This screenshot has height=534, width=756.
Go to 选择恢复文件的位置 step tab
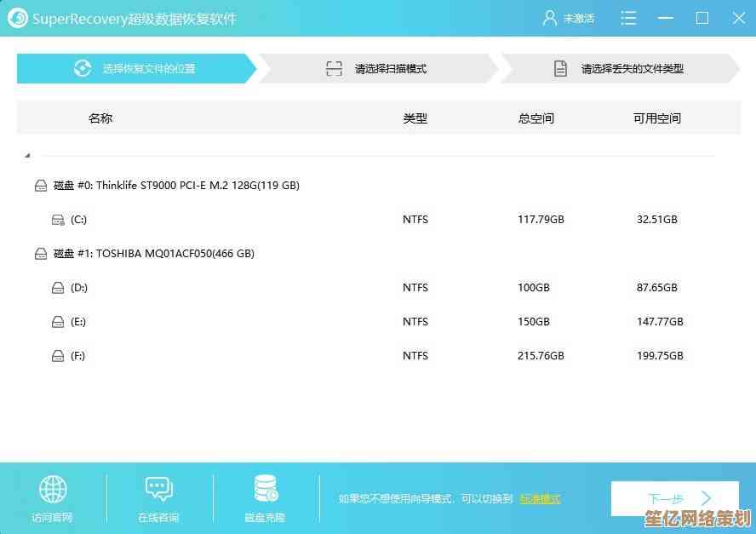[x=136, y=69]
